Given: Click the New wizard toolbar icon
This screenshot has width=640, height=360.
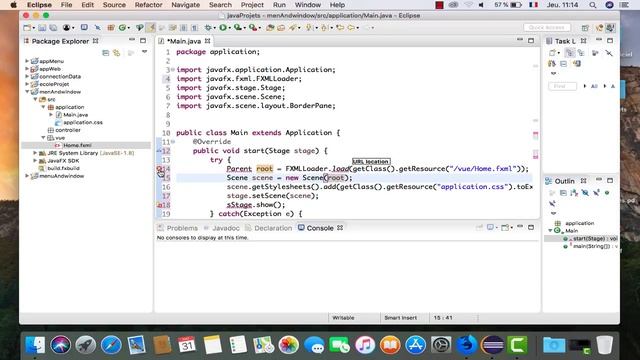Looking at the screenshot, I should pos(27,28).
